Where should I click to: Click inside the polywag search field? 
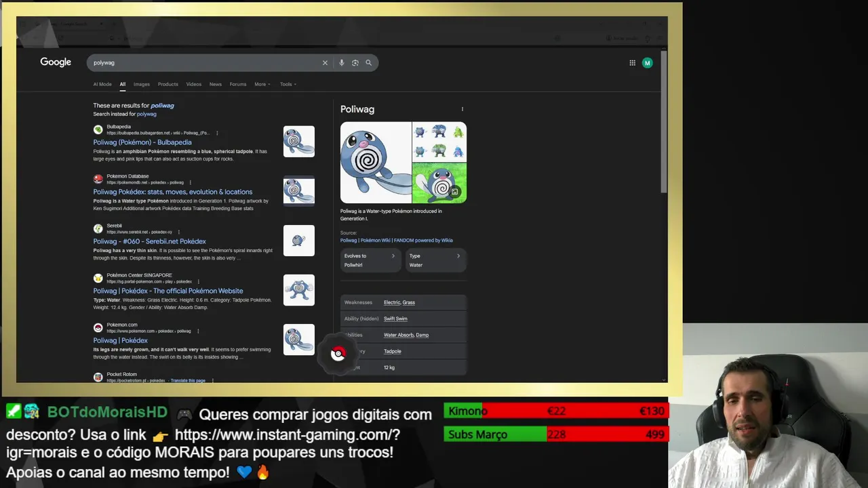tap(203, 63)
